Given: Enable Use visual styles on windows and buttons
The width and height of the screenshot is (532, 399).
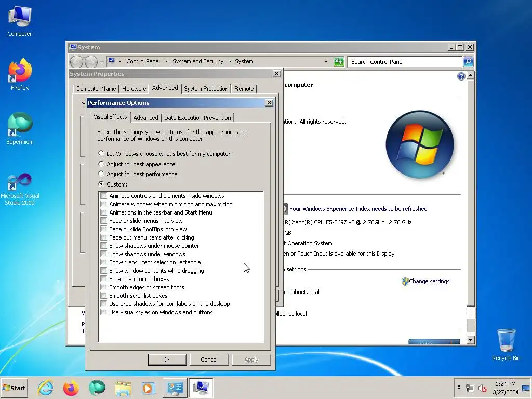Looking at the screenshot, I should [x=104, y=312].
